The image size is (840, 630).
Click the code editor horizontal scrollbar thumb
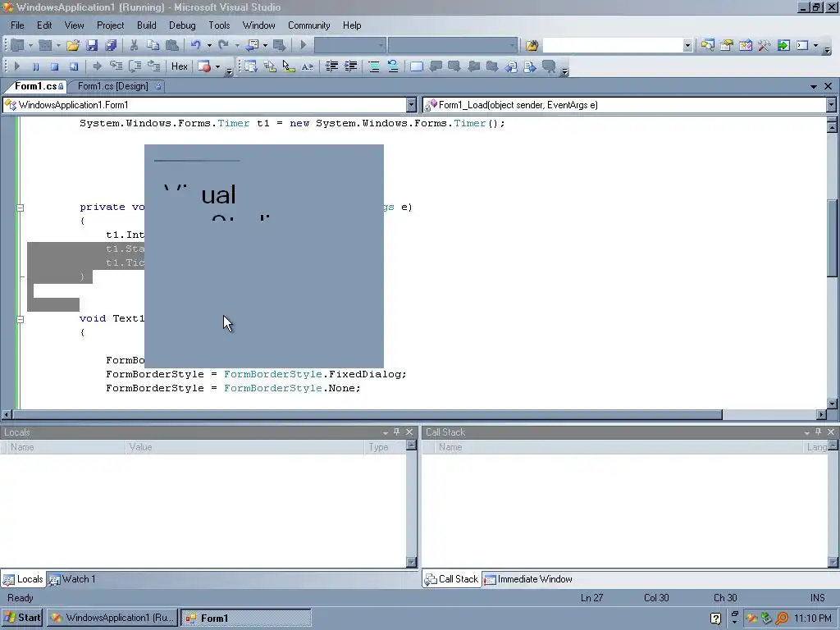coord(367,414)
